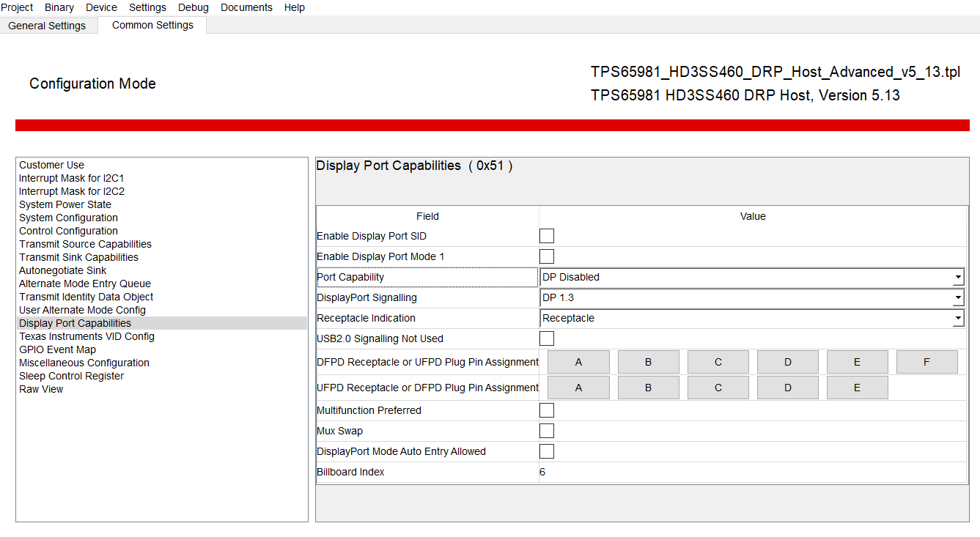The width and height of the screenshot is (980, 537).
Task: Select pin E in DFPD Receptacle row
Action: point(857,362)
